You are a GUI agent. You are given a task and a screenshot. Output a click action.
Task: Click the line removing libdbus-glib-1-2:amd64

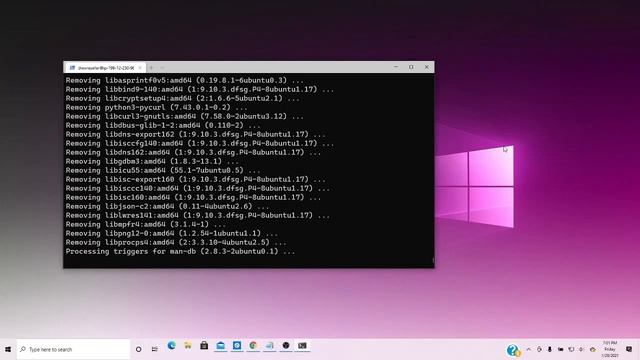click(x=163, y=125)
